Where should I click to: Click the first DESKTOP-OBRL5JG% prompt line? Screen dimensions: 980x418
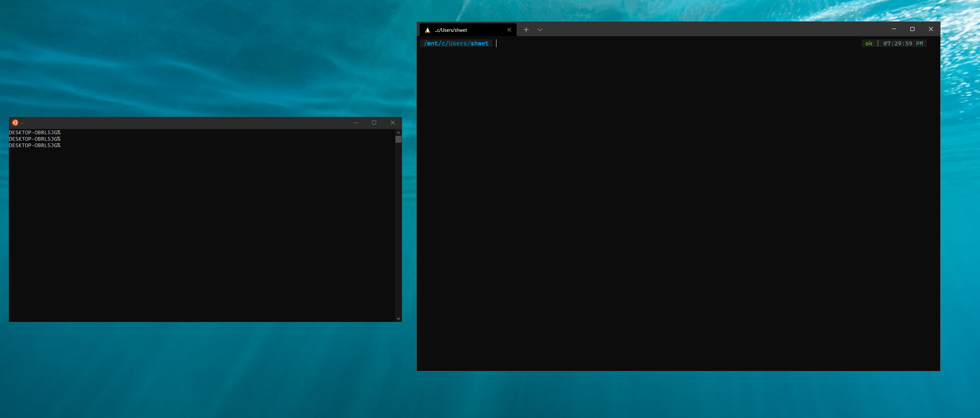coord(35,133)
